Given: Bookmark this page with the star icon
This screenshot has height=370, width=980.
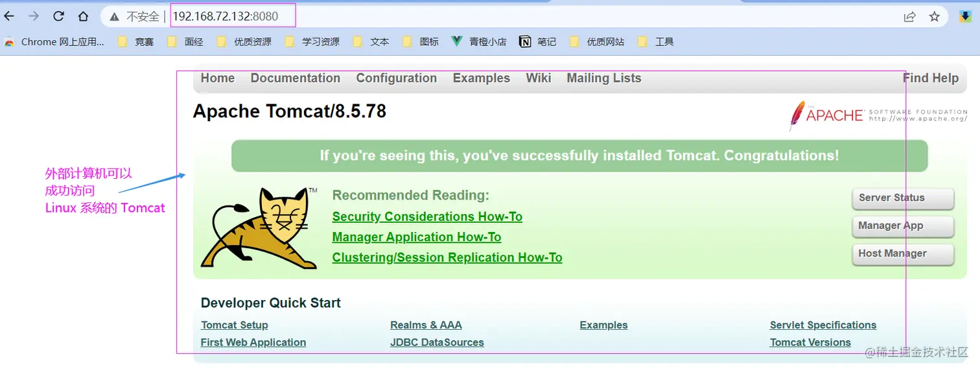Looking at the screenshot, I should pyautogui.click(x=934, y=17).
